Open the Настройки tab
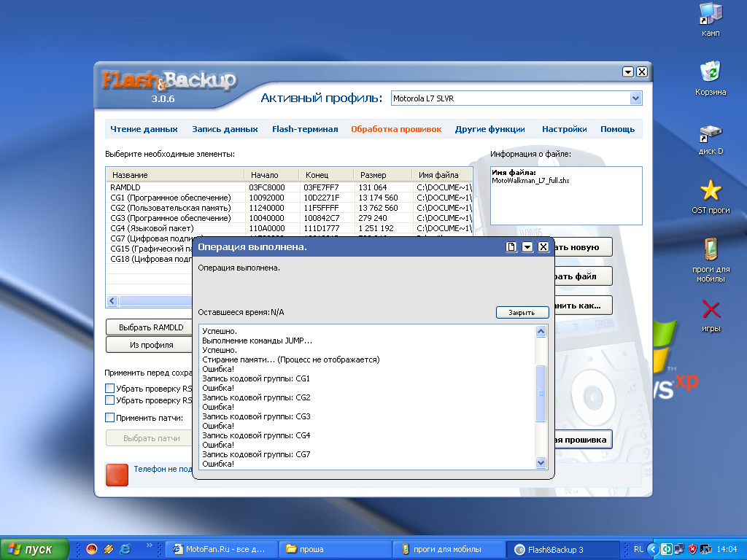 click(565, 129)
